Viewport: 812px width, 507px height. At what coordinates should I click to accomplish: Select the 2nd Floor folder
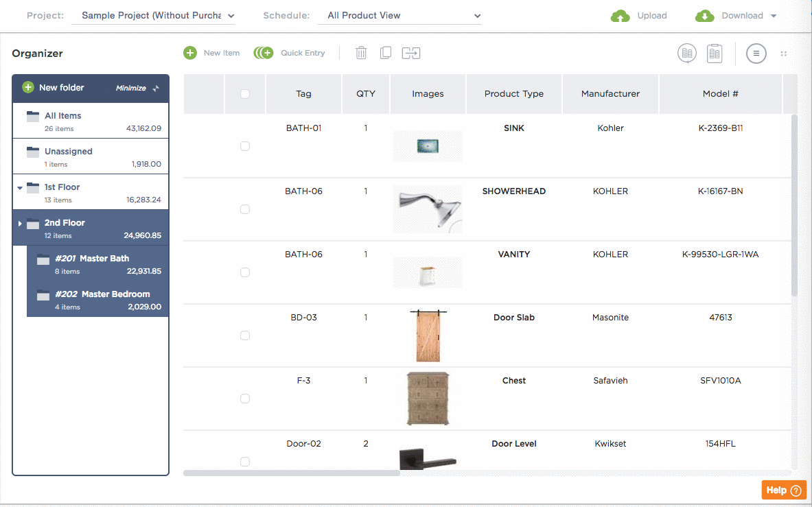coord(91,228)
